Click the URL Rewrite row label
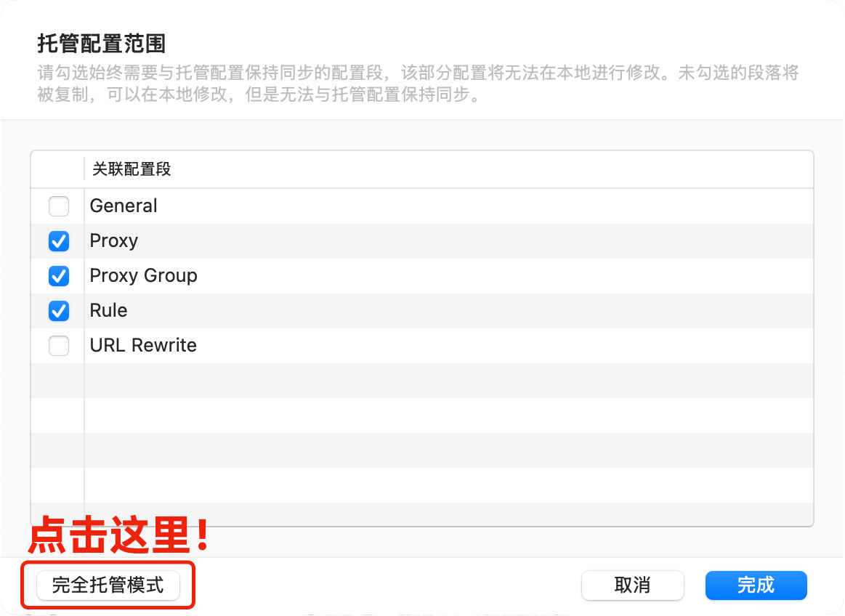 [x=142, y=346]
